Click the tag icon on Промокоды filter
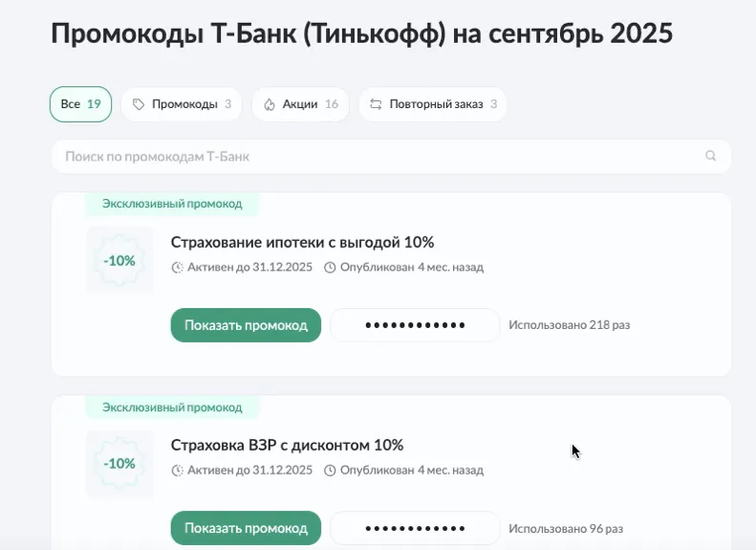This screenshot has width=756, height=550. coord(139,104)
